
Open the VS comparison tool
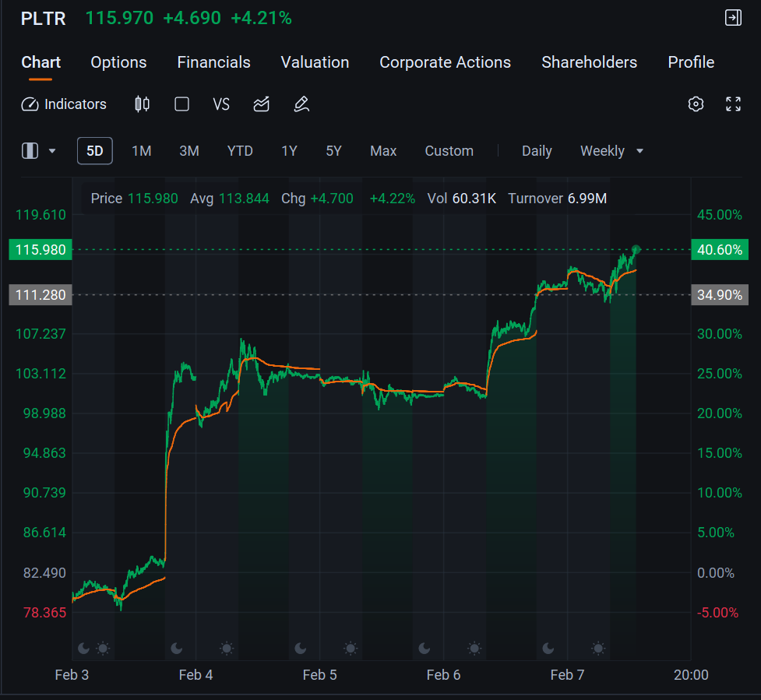coord(221,104)
